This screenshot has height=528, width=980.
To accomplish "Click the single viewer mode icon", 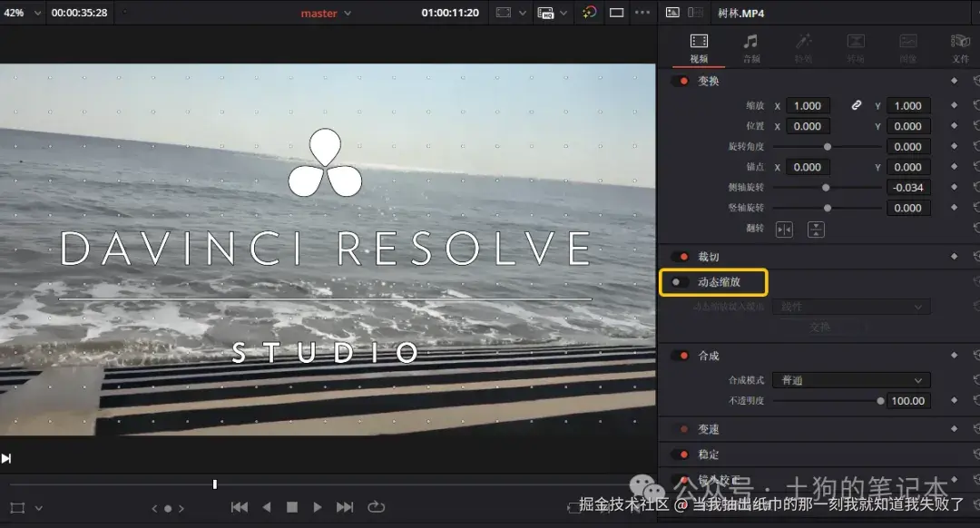I will [617, 13].
